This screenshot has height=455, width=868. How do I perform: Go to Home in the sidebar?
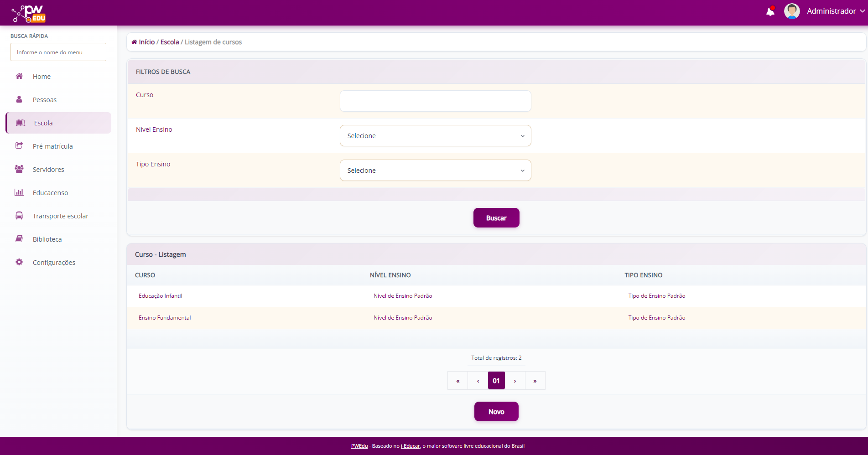click(x=42, y=77)
